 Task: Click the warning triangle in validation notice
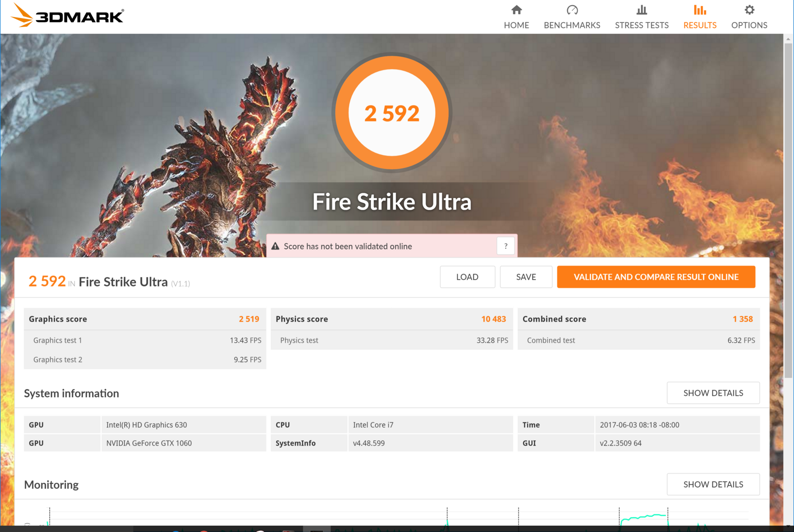click(x=275, y=246)
